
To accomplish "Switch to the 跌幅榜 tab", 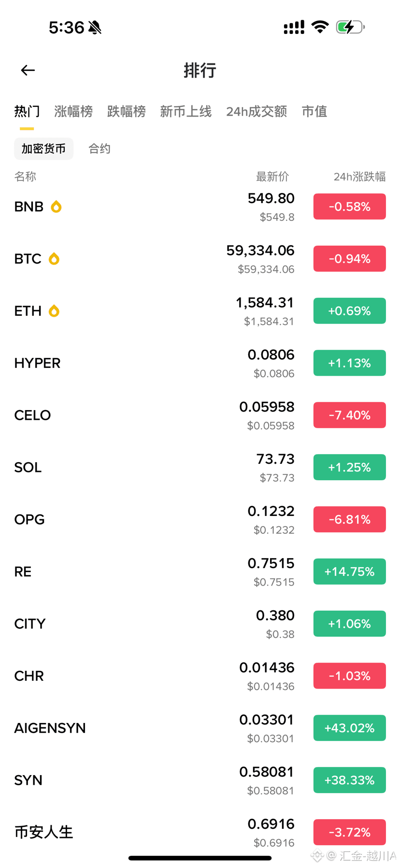I will point(127,112).
